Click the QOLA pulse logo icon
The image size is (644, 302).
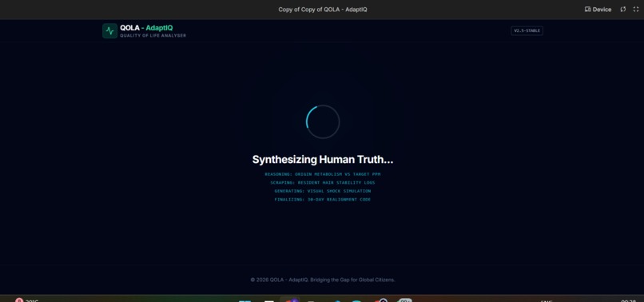109,31
